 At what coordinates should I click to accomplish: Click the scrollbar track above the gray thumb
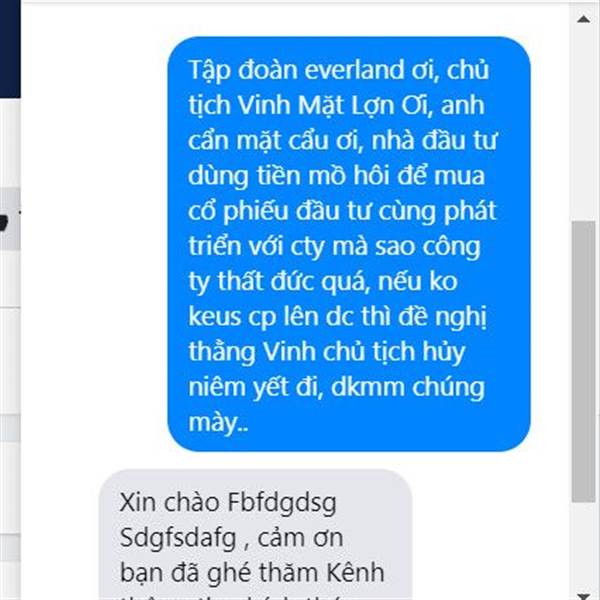[x=584, y=124]
